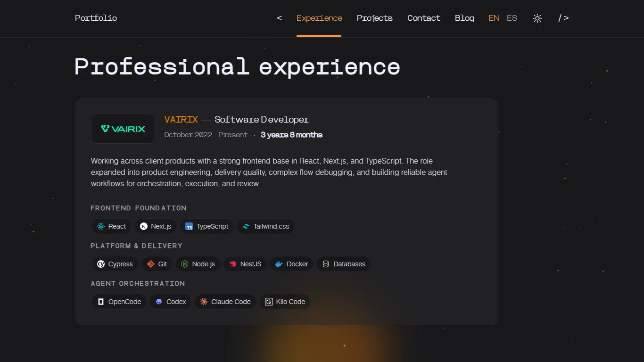Screen dimensions: 644x362
Task: Click the slash-bracket icon in nav
Action: click(563, 18)
